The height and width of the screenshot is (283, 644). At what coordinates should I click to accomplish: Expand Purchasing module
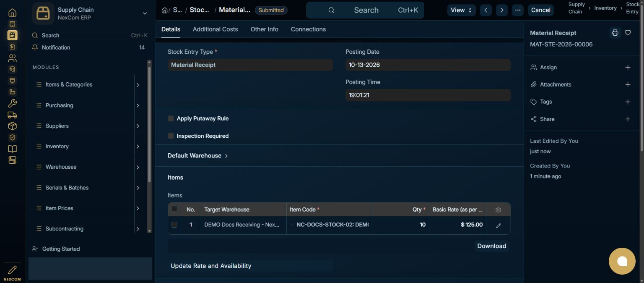tap(138, 105)
